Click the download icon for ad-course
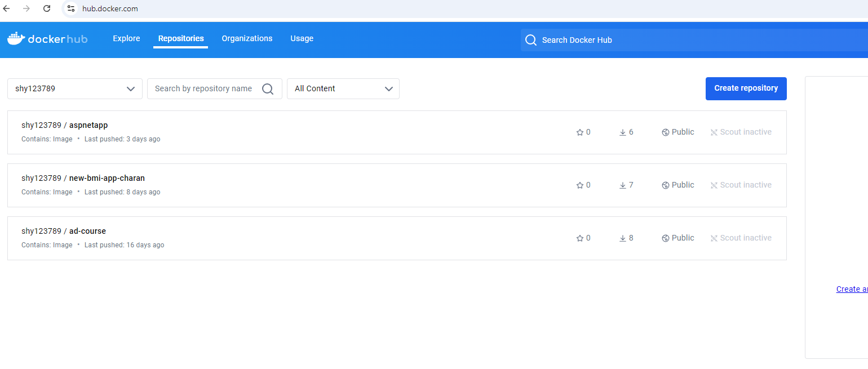Viewport: 868px width, 369px height. click(623, 238)
